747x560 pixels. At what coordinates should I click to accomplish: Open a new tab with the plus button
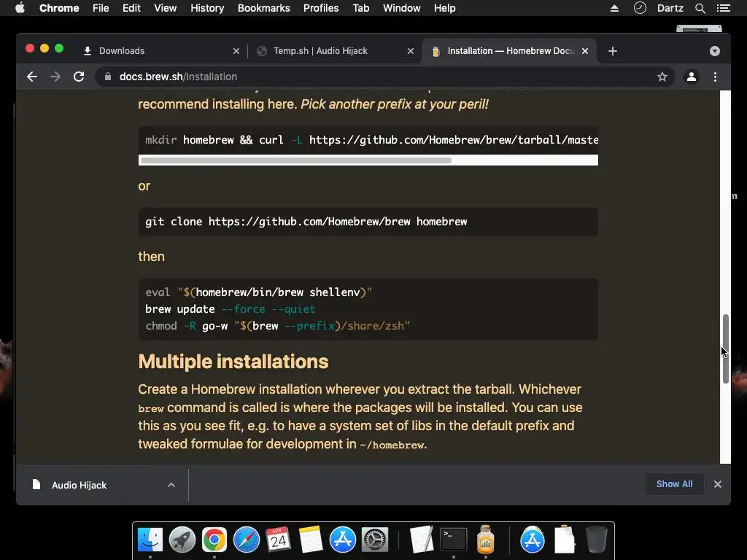[x=613, y=51]
